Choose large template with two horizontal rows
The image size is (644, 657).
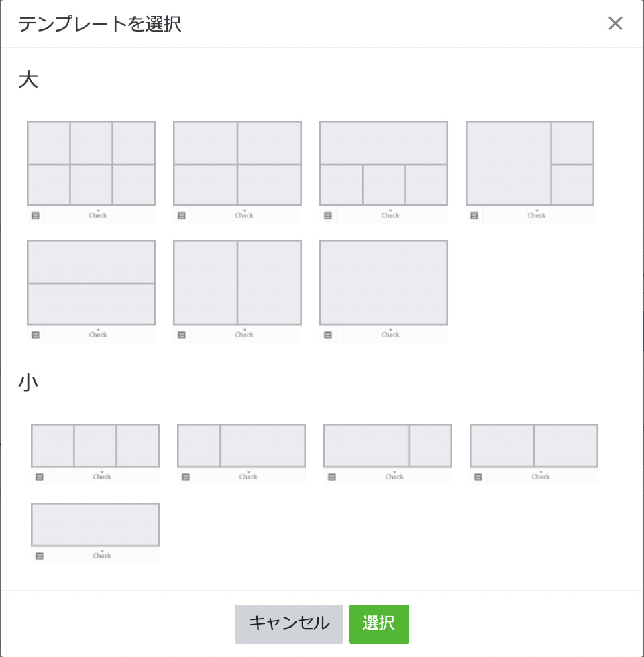(91, 283)
